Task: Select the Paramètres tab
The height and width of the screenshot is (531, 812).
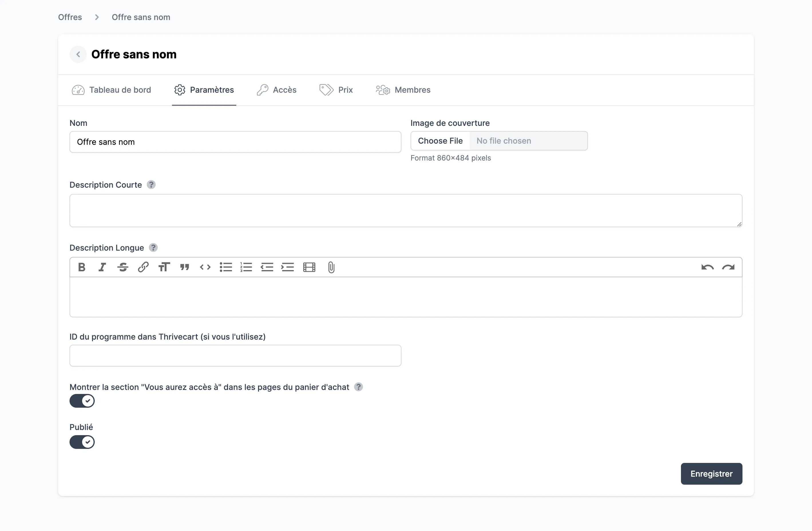Action: 204,90
